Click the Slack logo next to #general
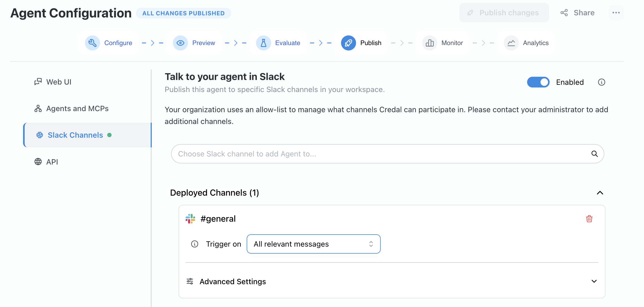644x307 pixels. click(x=190, y=219)
